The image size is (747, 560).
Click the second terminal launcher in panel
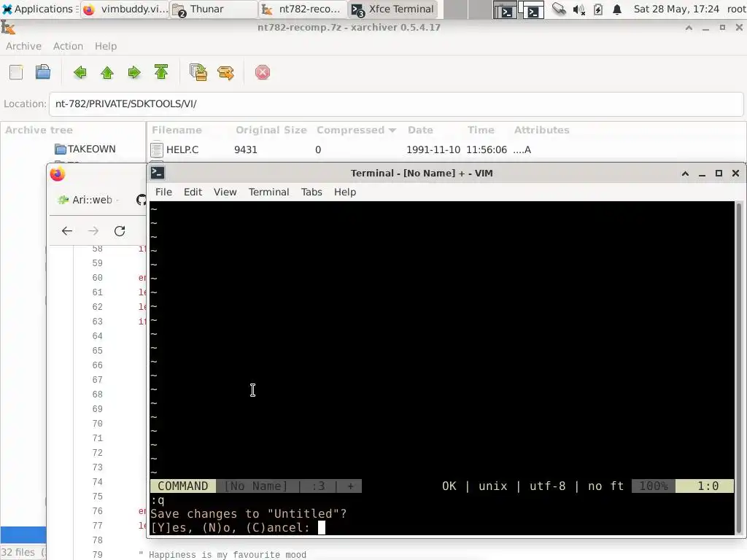pyautogui.click(x=531, y=9)
